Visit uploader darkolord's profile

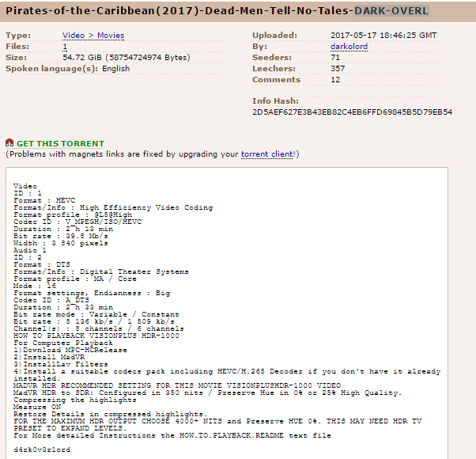[x=349, y=47]
